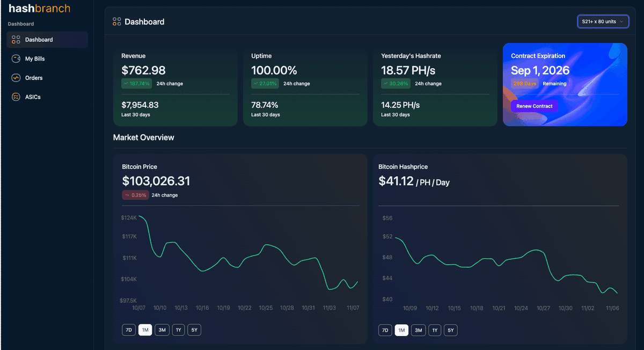This screenshot has height=350, width=644.
Task: Toggle the 3M timeframe on Bitcoin Price chart
Action: tap(162, 330)
